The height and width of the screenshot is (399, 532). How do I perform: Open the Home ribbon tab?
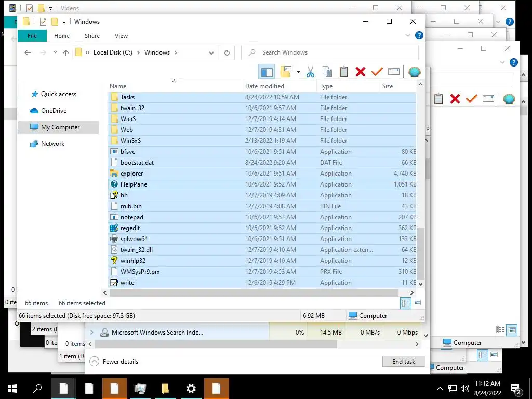[62, 36]
